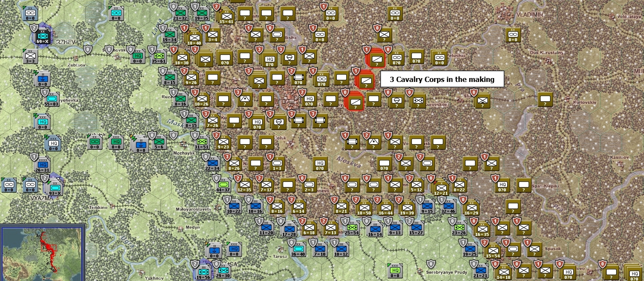Viewport: 644px width, 281px height.
Task: Click Soviet armored brigade 1=3
Action: [x=277, y=163]
